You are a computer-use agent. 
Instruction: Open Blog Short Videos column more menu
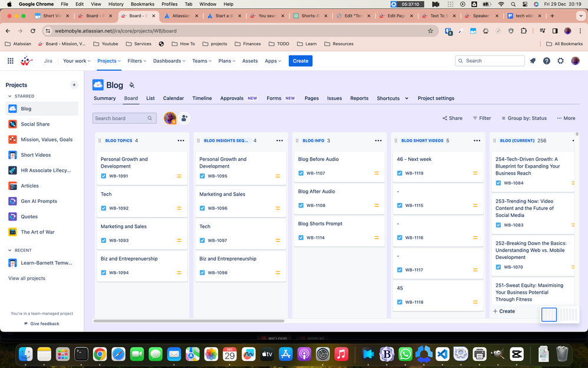point(477,140)
